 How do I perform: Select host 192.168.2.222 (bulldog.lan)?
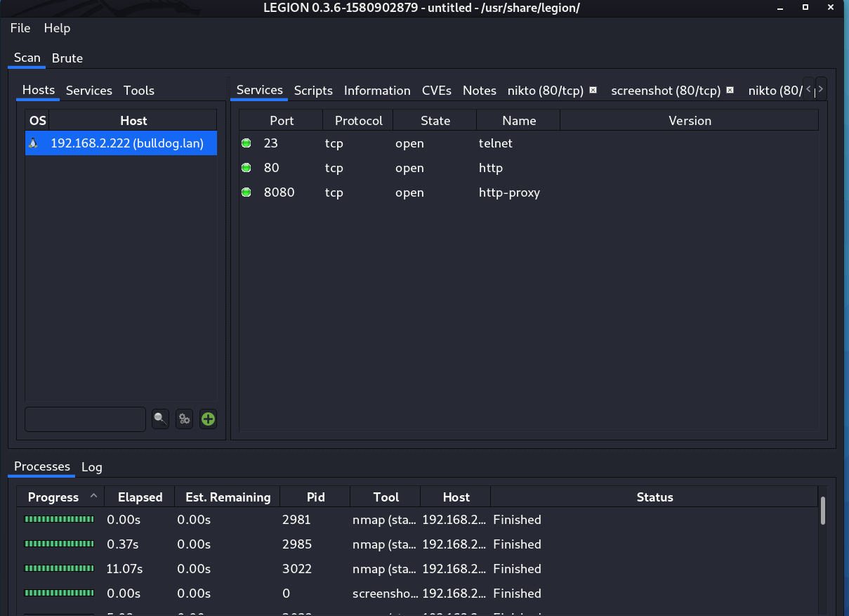click(x=127, y=143)
